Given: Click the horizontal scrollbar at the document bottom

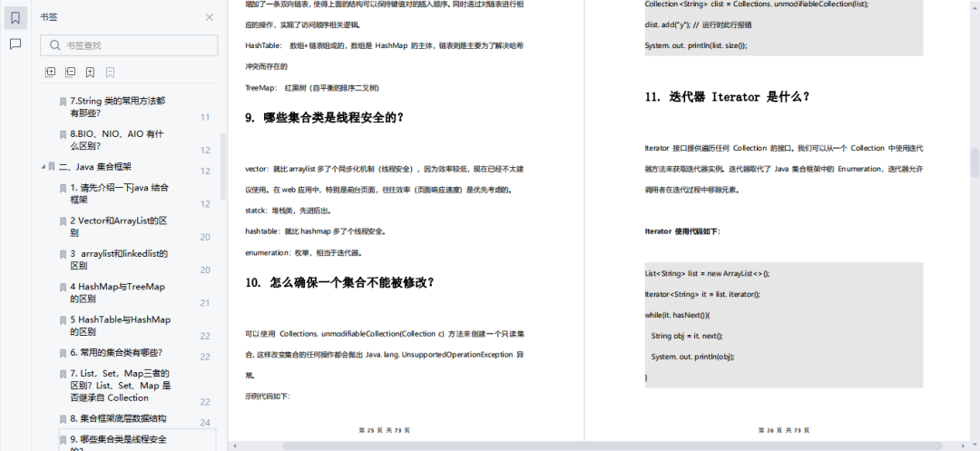Looking at the screenshot, I should [612, 446].
